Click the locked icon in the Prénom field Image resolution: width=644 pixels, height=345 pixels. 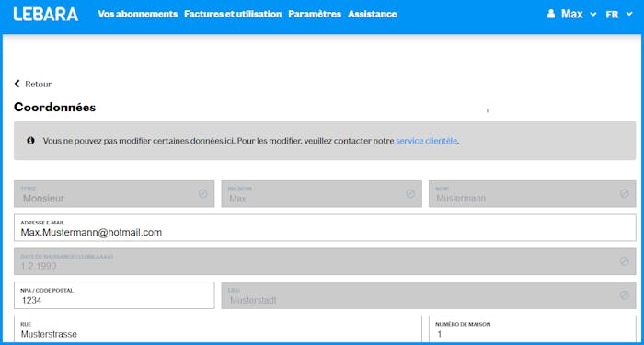tap(410, 194)
